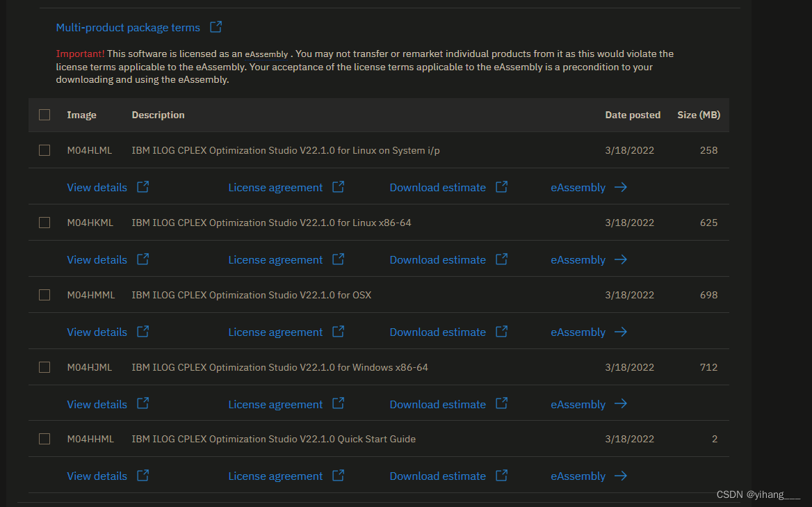Open View details for M04HLML row
Image resolution: width=812 pixels, height=507 pixels.
(97, 188)
